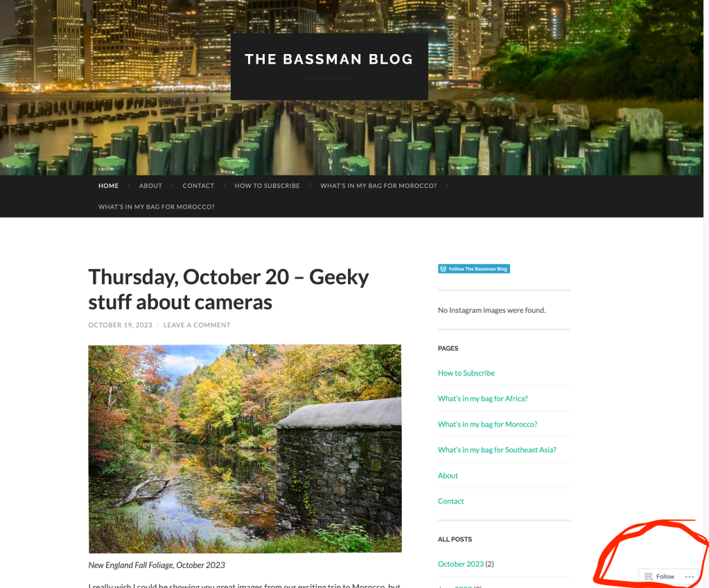Open the October 2023 archive link
The image size is (709, 588).
click(x=461, y=564)
